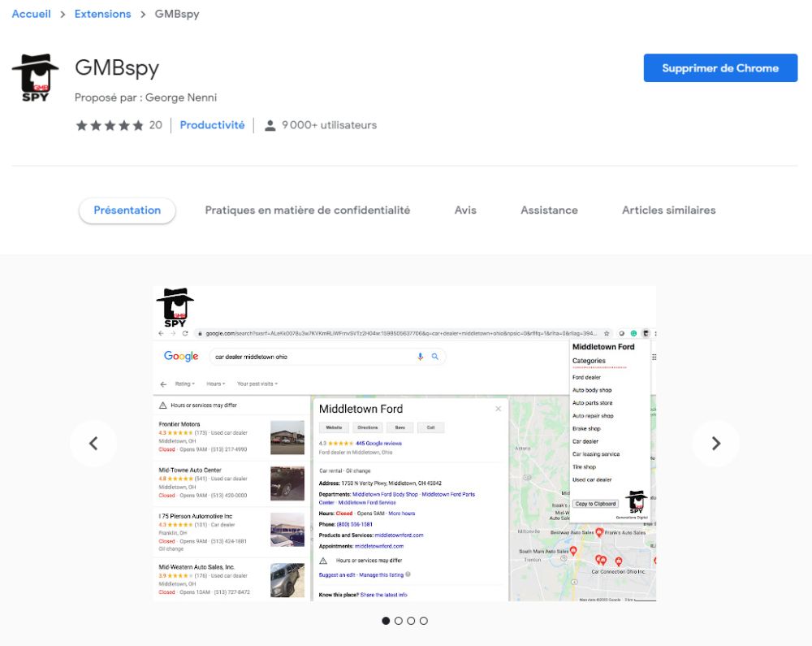Click the Frontier Motors listing photo
This screenshot has width=812, height=646.
pos(287,438)
